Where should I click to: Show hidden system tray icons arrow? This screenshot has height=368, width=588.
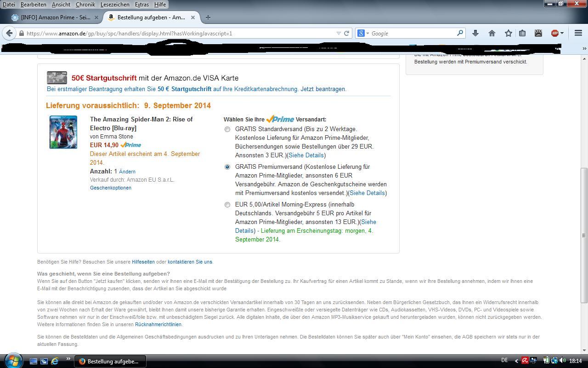(x=516, y=361)
